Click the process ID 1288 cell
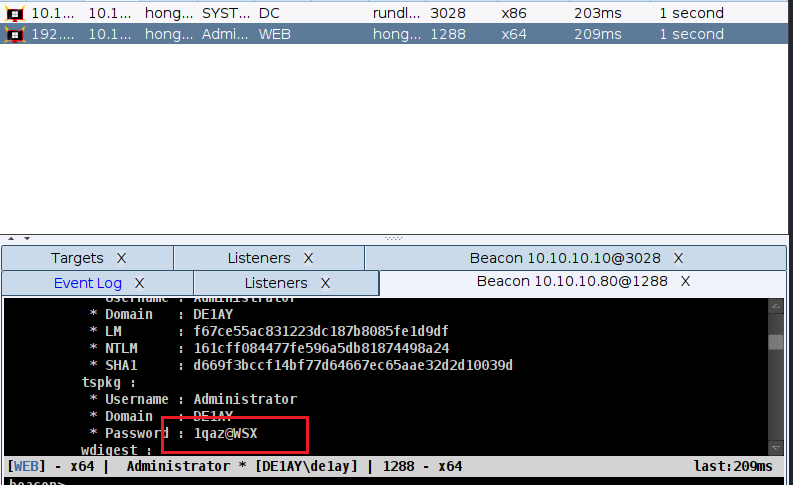This screenshot has width=793, height=485. click(448, 34)
